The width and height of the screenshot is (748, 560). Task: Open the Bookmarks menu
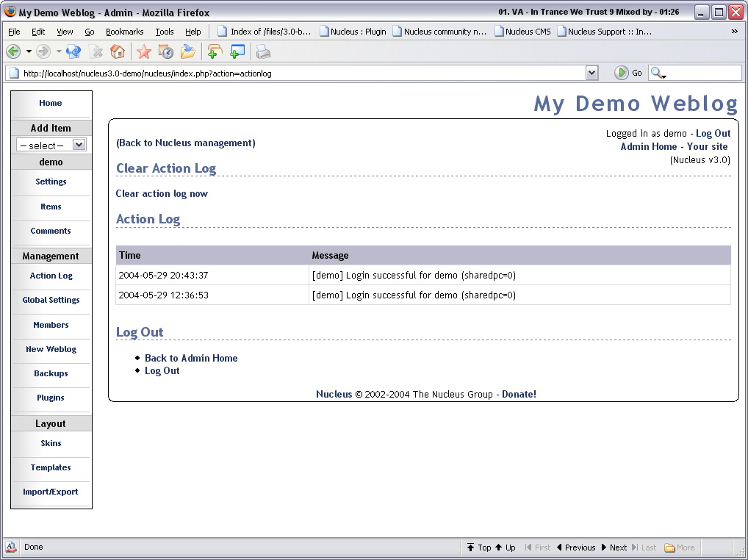[124, 32]
